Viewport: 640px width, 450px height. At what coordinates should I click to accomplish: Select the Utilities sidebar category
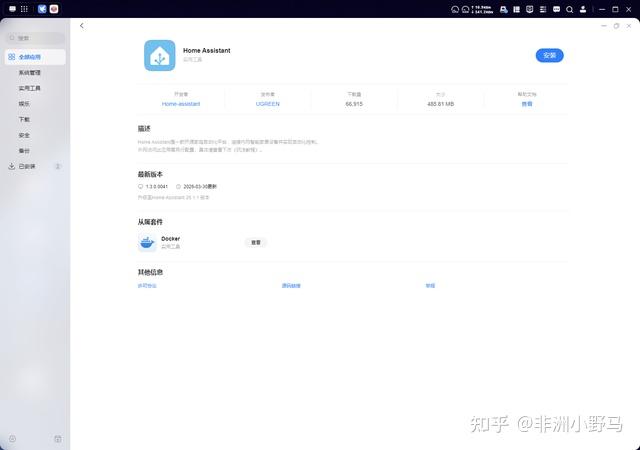pyautogui.click(x=29, y=88)
